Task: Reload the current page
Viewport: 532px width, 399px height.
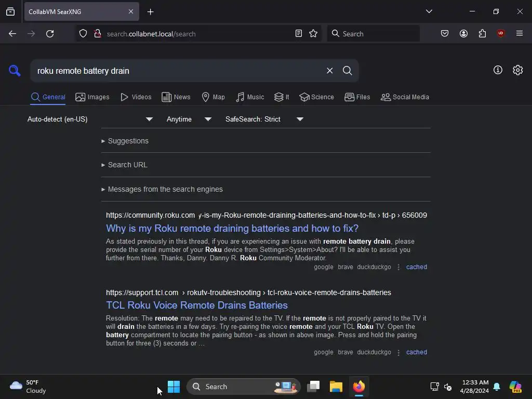Action: point(50,34)
